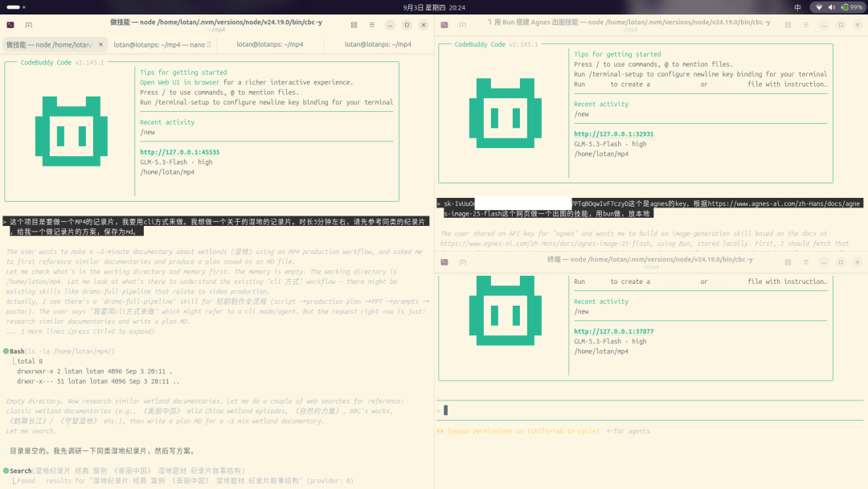Show the tab overview grid in 做技能 window
The width and height of the screenshot is (868, 489).
tap(354, 25)
